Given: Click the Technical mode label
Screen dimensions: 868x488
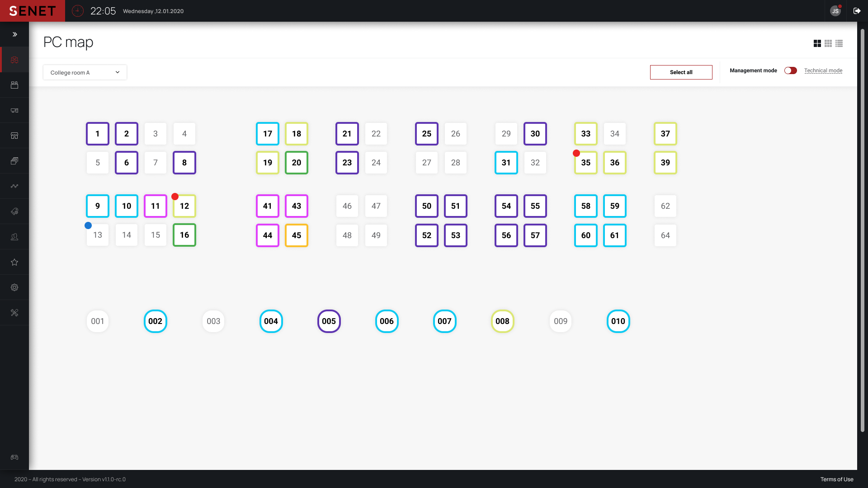Looking at the screenshot, I should (823, 70).
